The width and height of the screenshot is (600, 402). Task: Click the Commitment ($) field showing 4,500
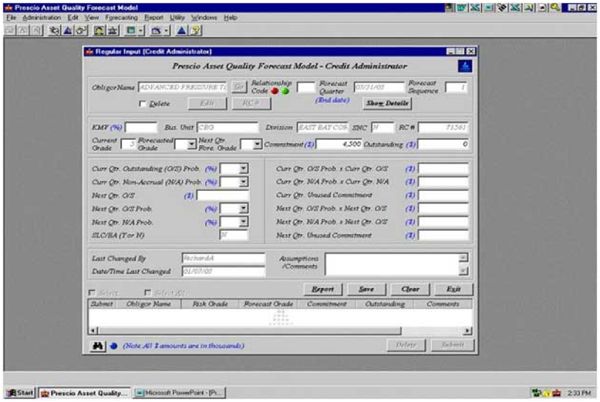coord(338,144)
